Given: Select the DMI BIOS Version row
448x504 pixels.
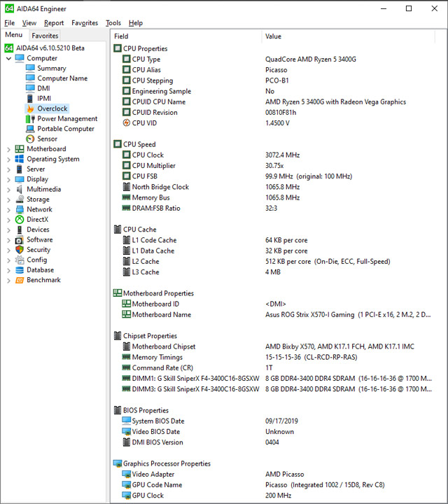Looking at the screenshot, I should click(277, 442).
